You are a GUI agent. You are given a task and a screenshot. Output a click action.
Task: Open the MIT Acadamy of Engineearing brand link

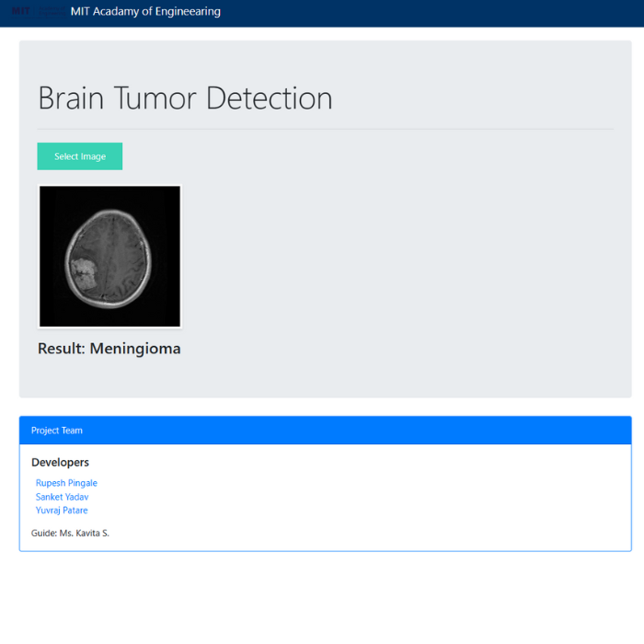pyautogui.click(x=145, y=12)
